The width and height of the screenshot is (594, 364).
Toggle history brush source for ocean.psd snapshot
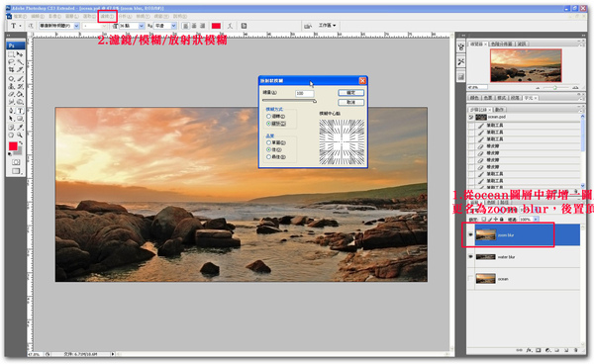tap(471, 118)
